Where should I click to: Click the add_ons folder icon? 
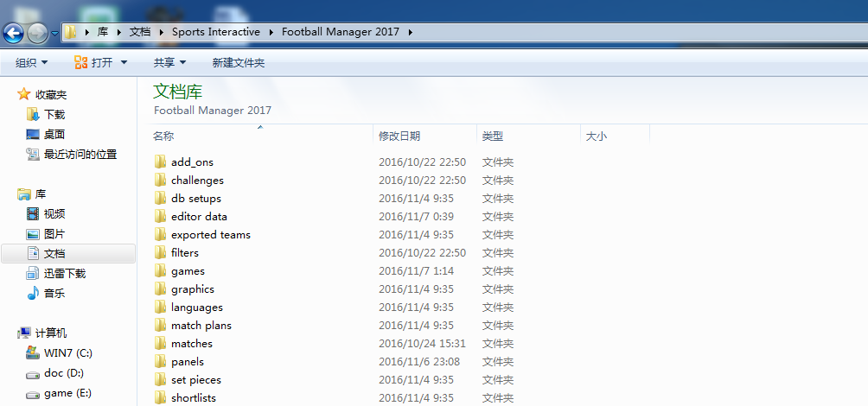161,162
